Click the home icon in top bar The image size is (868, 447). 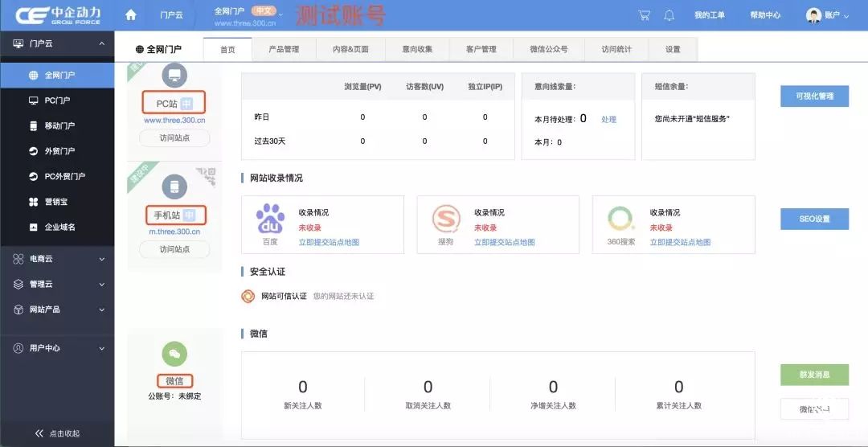tap(131, 15)
